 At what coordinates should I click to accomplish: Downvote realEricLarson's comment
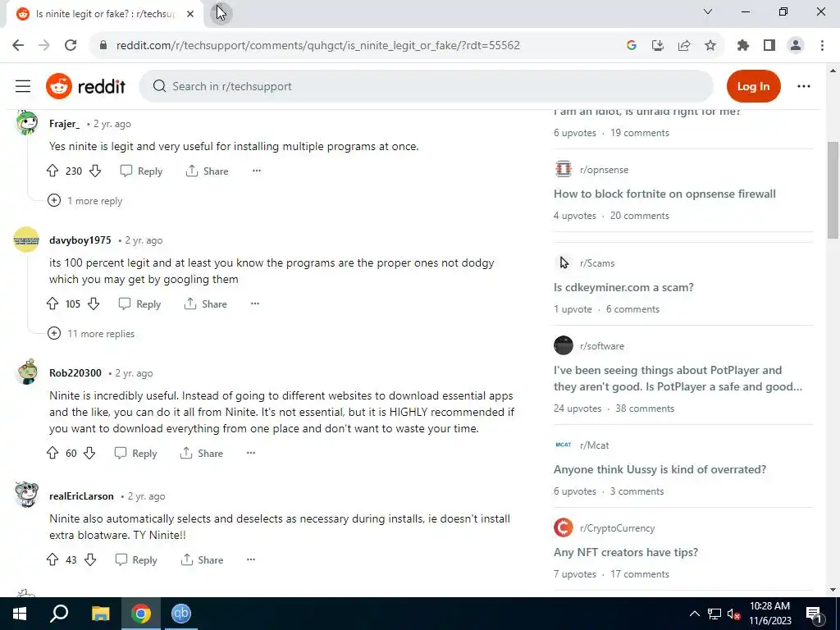pyautogui.click(x=90, y=559)
